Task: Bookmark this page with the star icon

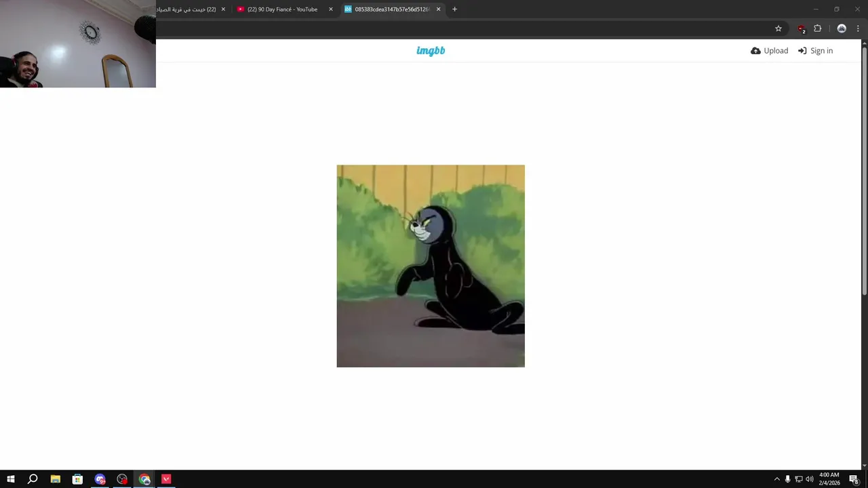Action: (x=778, y=28)
